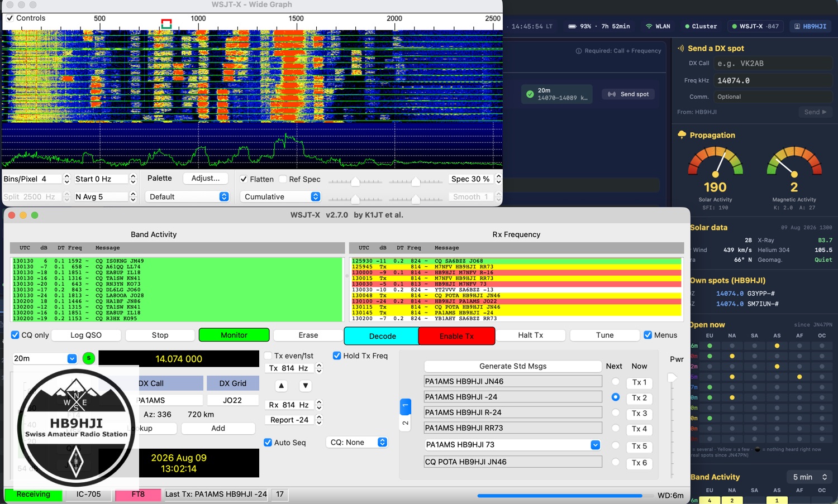Click the Send a DX spot heading icon
838x504 pixels.
[681, 49]
